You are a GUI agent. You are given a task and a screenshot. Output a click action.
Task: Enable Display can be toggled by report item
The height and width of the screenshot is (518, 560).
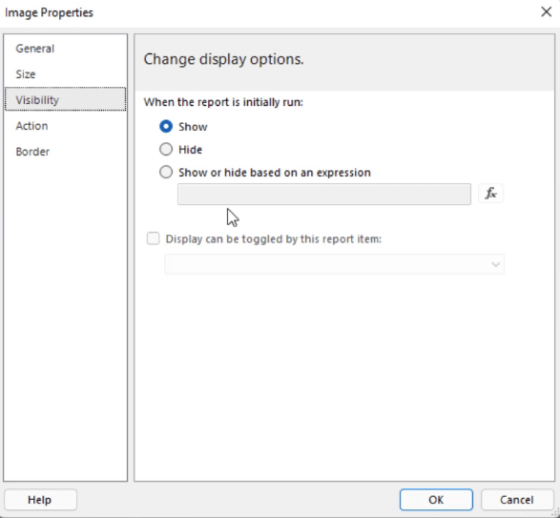153,239
